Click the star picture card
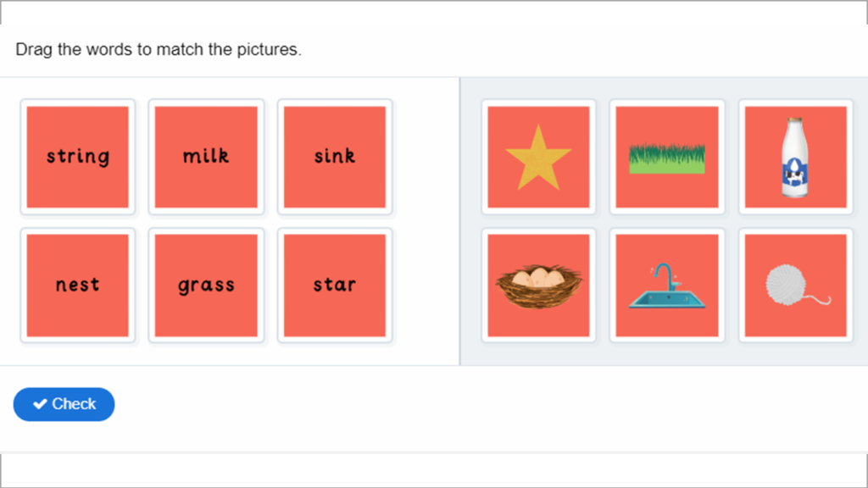The image size is (868, 488). [x=538, y=157]
